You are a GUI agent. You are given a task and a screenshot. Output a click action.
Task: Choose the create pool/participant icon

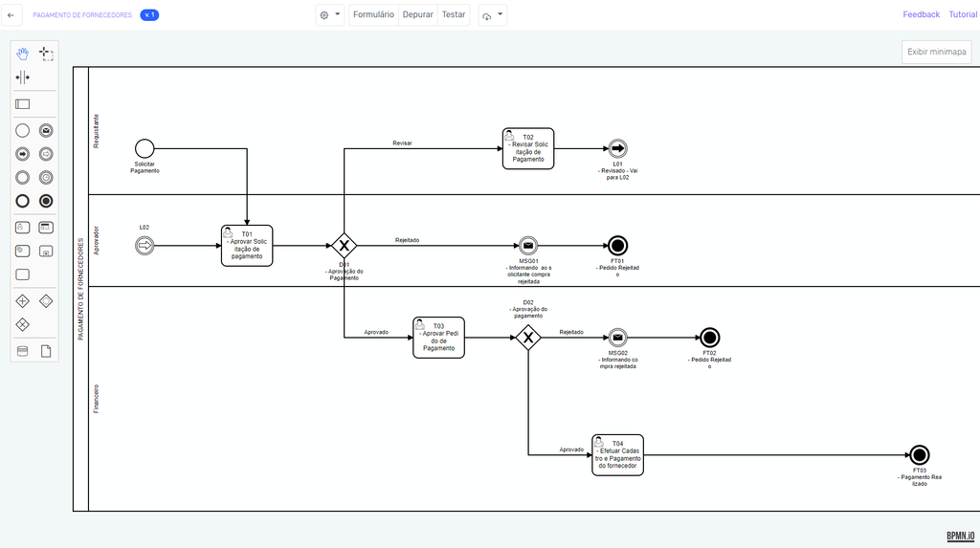(22, 103)
